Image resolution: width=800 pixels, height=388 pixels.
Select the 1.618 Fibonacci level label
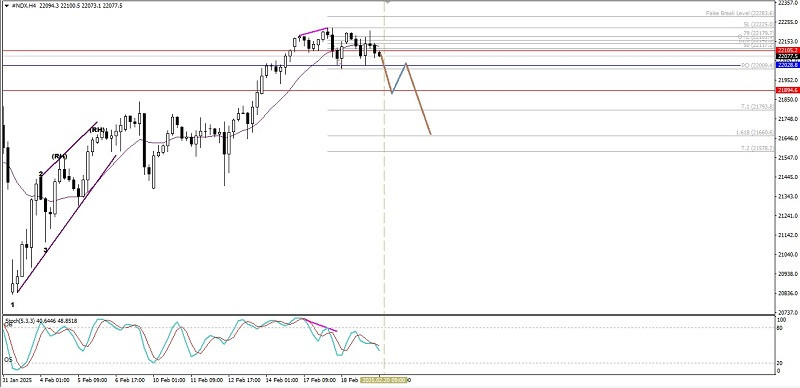755,132
